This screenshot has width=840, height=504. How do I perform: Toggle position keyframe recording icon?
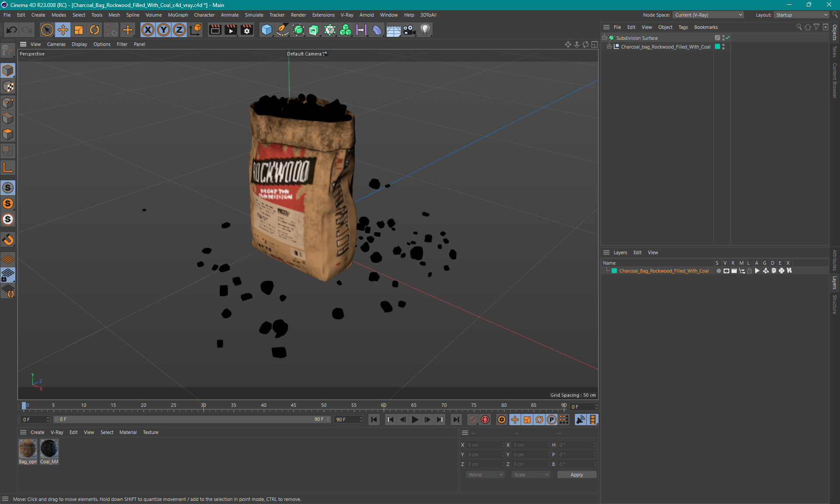coord(515,420)
